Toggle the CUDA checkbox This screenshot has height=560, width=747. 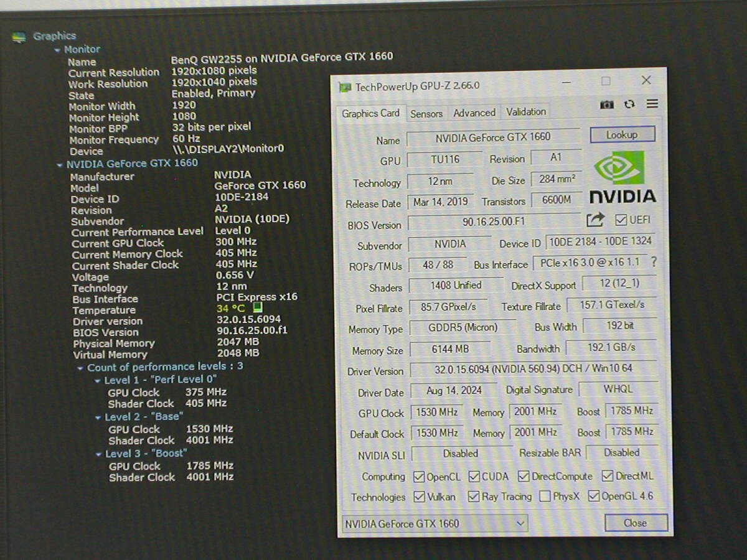point(474,477)
